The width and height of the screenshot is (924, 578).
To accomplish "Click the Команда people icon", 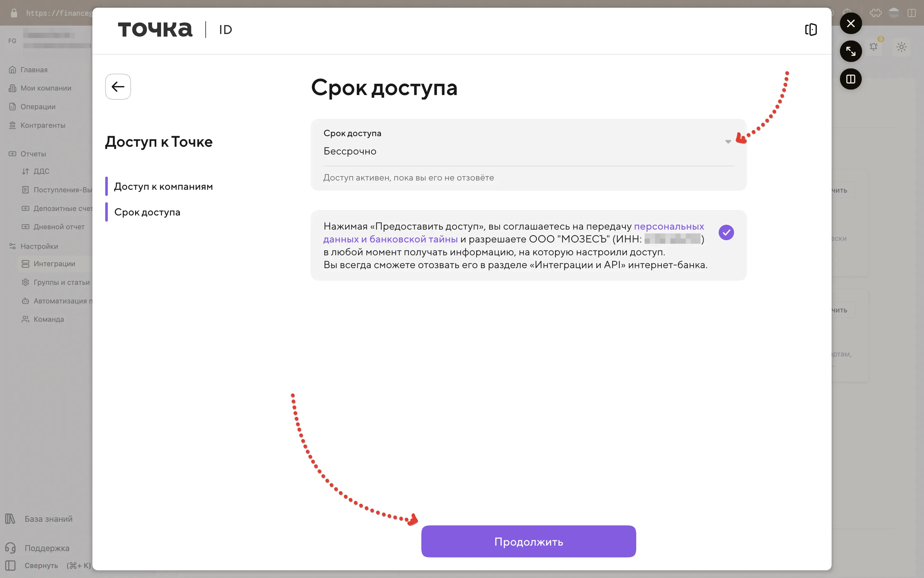I will 25,319.
